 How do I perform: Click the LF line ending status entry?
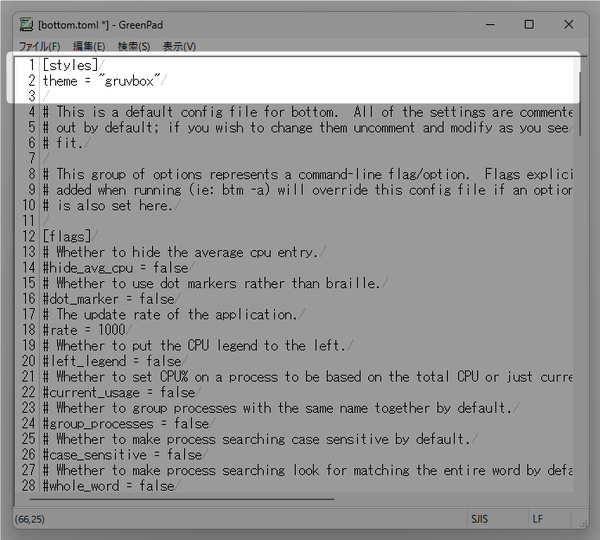click(537, 519)
